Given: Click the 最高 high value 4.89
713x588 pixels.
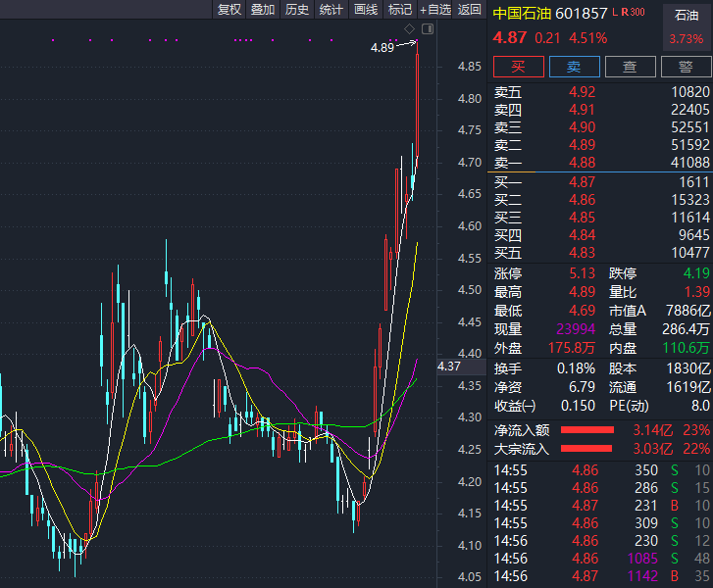Looking at the screenshot, I should 582,292.
